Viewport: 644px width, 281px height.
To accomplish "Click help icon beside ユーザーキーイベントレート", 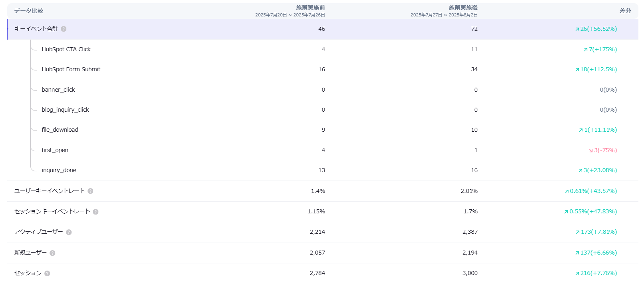I will pyautogui.click(x=90, y=191).
